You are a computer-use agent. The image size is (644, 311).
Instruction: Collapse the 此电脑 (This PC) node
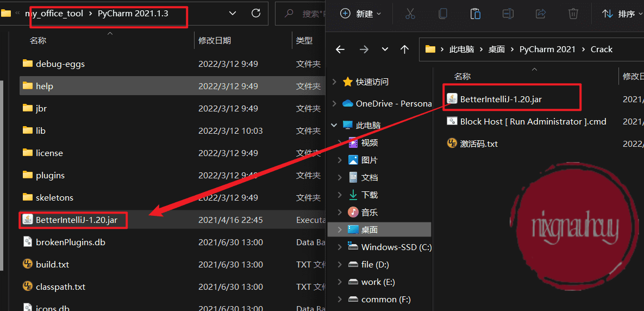(x=334, y=125)
